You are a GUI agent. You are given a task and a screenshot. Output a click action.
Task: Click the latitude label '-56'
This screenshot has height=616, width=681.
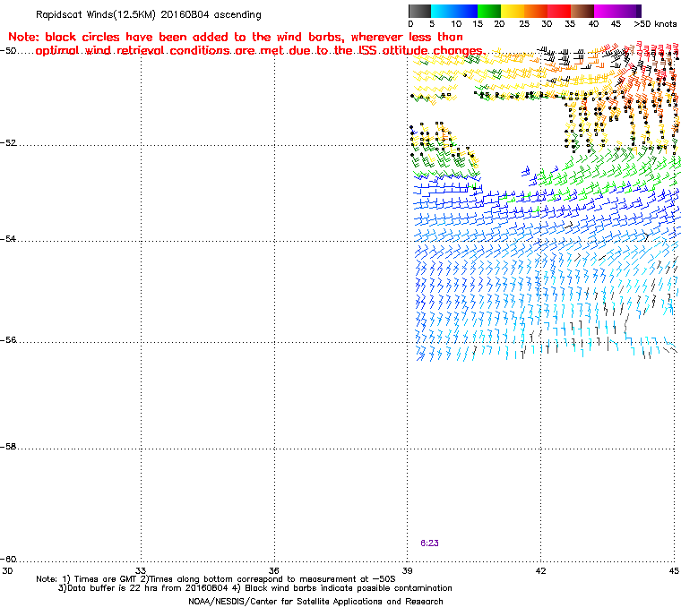(x=8, y=340)
